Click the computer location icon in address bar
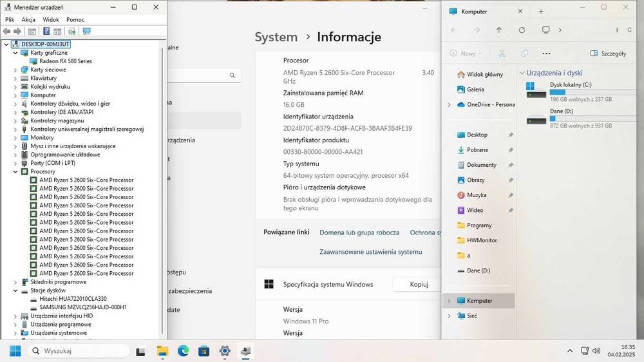Image resolution: width=644 pixels, height=362 pixels. [546, 30]
